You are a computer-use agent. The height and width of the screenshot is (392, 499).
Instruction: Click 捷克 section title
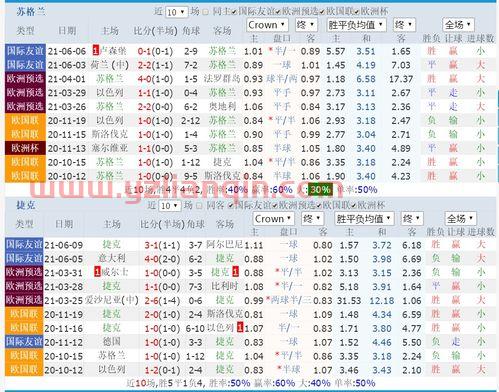click(26, 205)
